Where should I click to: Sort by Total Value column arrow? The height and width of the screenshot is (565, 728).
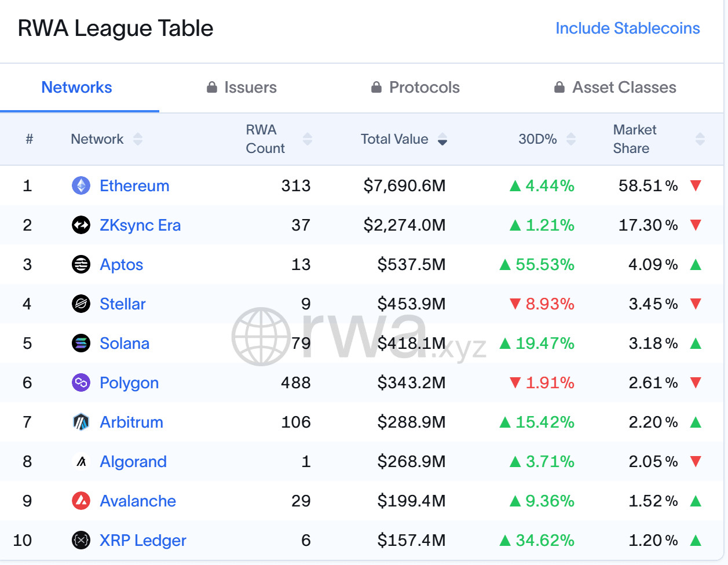(442, 139)
